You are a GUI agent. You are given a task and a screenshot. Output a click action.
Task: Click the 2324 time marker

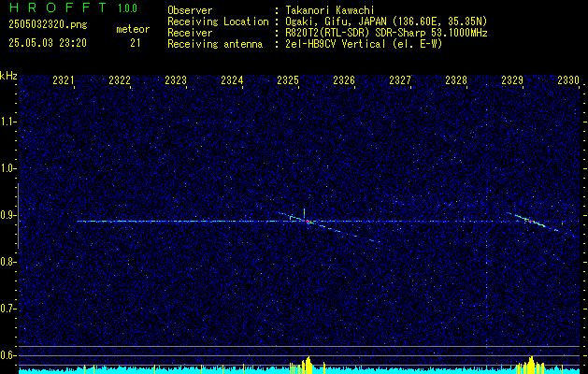coord(232,79)
